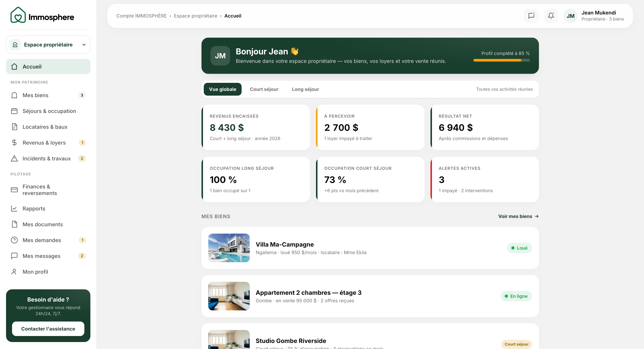Open the Alertes actives card
Screen dimensions: 644x349
(x=485, y=180)
